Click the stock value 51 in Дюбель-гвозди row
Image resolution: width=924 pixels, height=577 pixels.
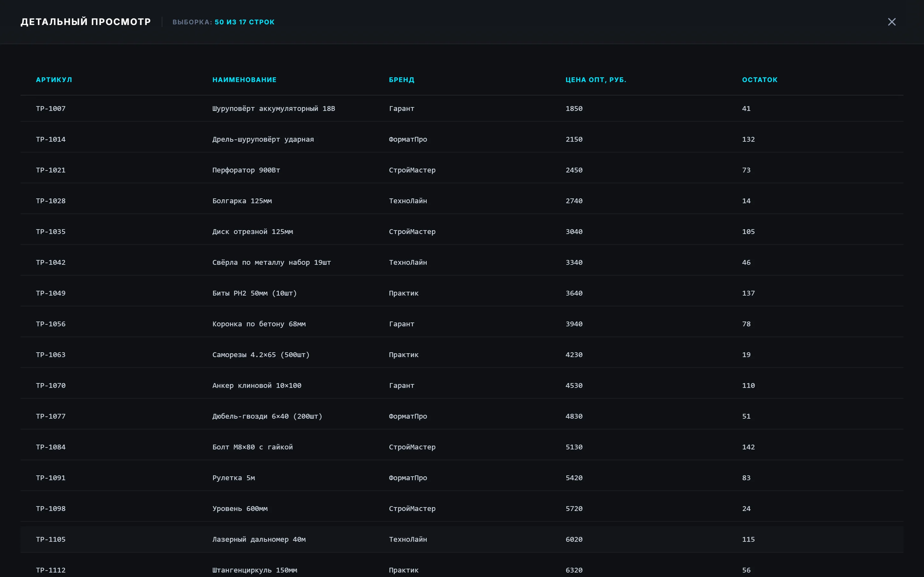pos(746,416)
